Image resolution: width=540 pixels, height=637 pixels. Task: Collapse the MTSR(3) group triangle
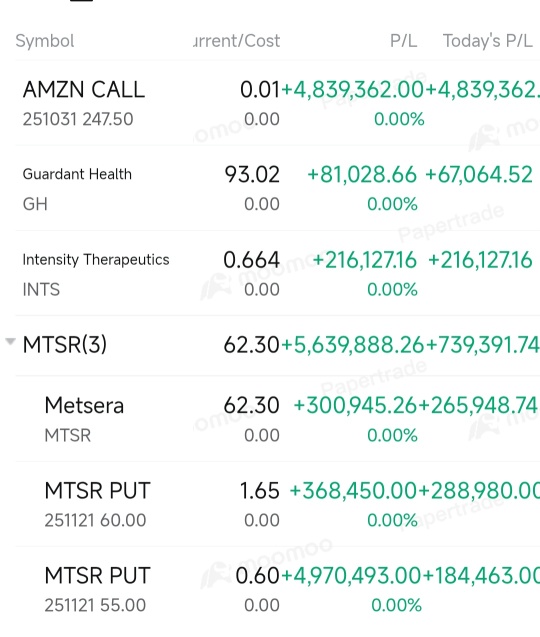(x=11, y=342)
